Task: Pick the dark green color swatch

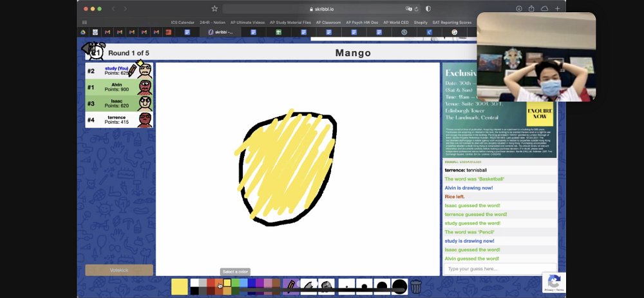Action: pos(235,291)
